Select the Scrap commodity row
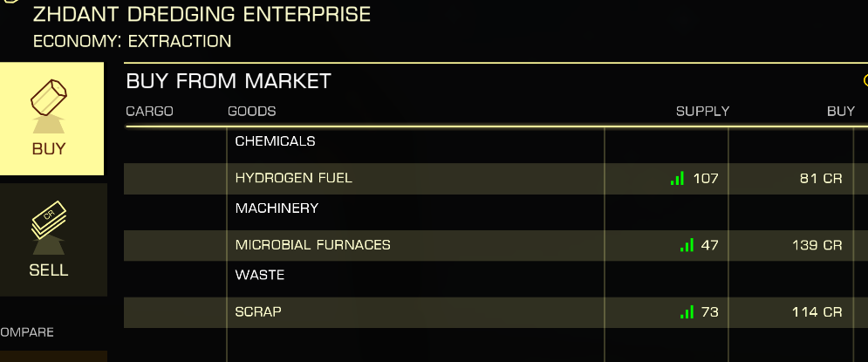Viewport: 868px width, 362px height. tap(496, 312)
